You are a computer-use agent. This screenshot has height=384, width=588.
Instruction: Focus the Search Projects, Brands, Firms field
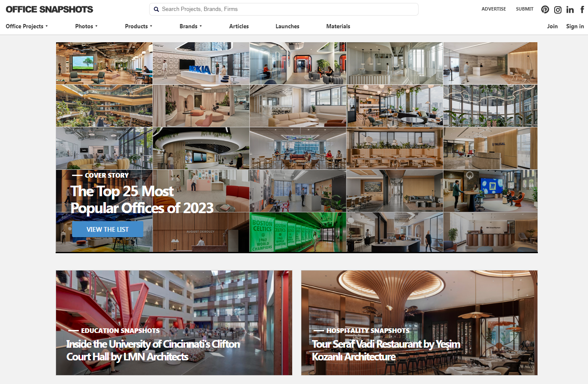pos(284,9)
